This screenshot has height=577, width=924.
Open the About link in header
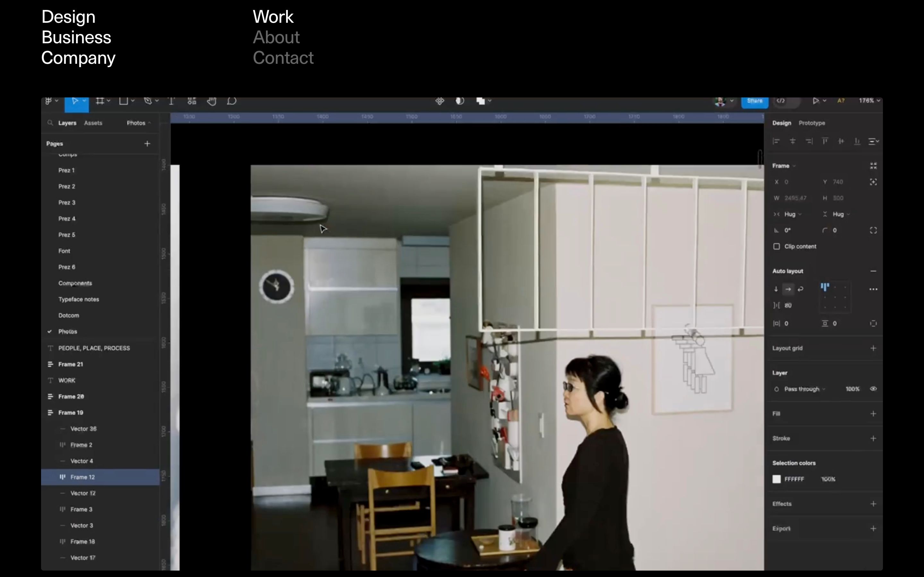point(276,38)
